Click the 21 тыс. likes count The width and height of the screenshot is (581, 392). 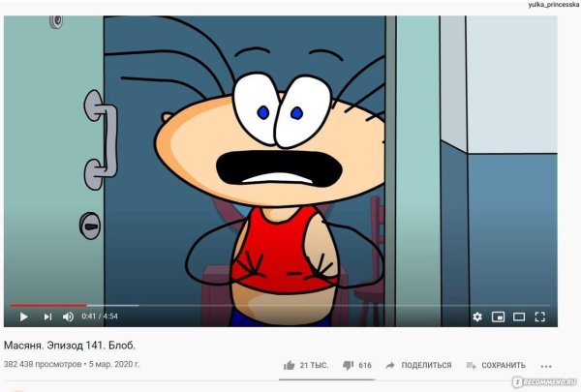[314, 365]
